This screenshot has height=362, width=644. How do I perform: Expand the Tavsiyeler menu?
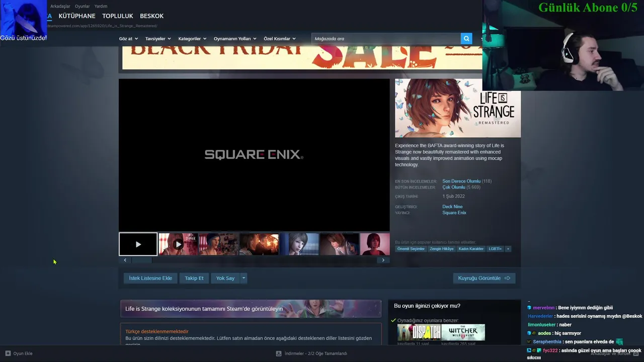(158, 39)
